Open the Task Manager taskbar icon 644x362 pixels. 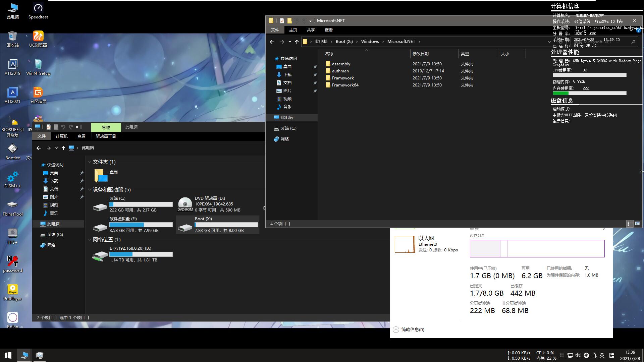point(40,355)
